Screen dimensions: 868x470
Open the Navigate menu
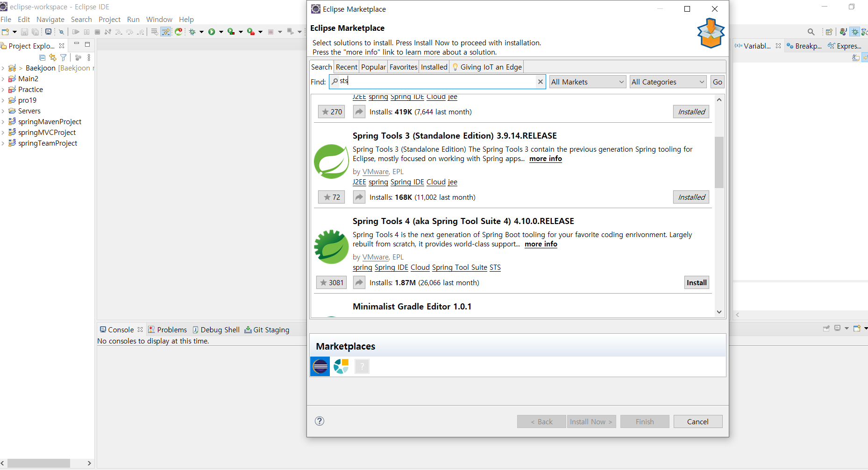coord(50,19)
